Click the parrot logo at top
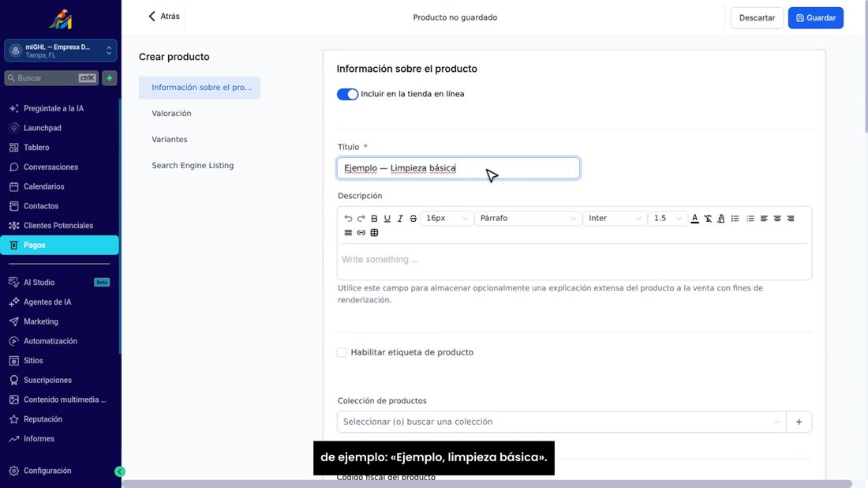 tap(60, 20)
